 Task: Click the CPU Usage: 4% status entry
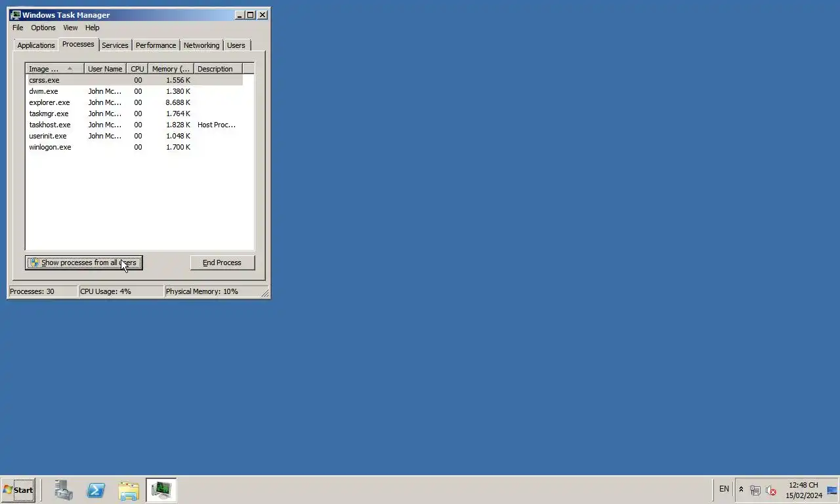(x=121, y=291)
